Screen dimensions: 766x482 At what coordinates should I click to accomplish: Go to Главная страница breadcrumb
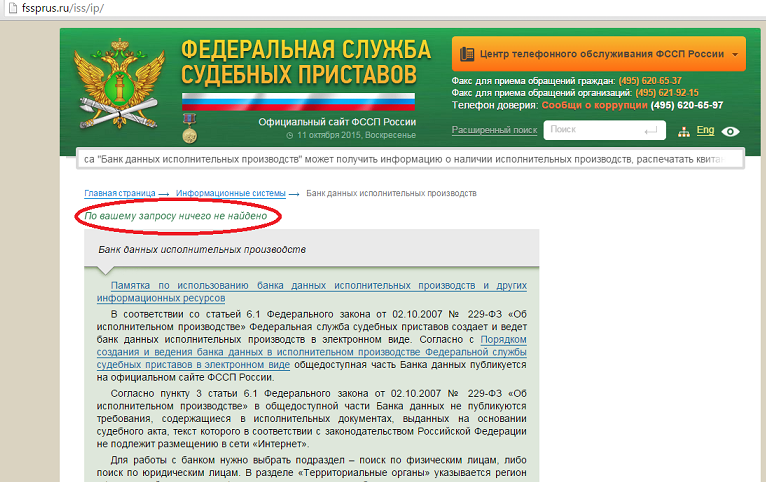(x=120, y=193)
